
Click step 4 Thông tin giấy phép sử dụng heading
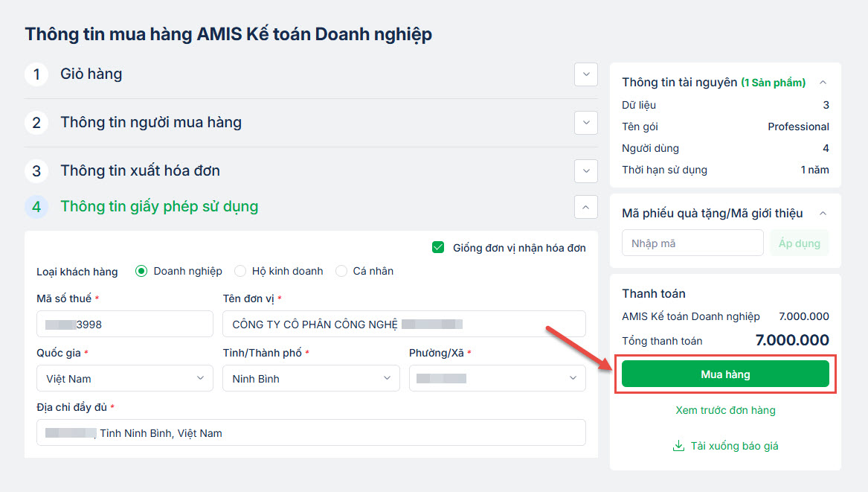[159, 206]
